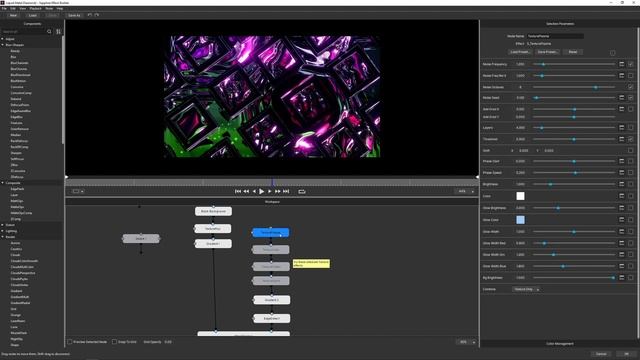Select the blue TexturePlasma node in Workspace

[x=271, y=232]
